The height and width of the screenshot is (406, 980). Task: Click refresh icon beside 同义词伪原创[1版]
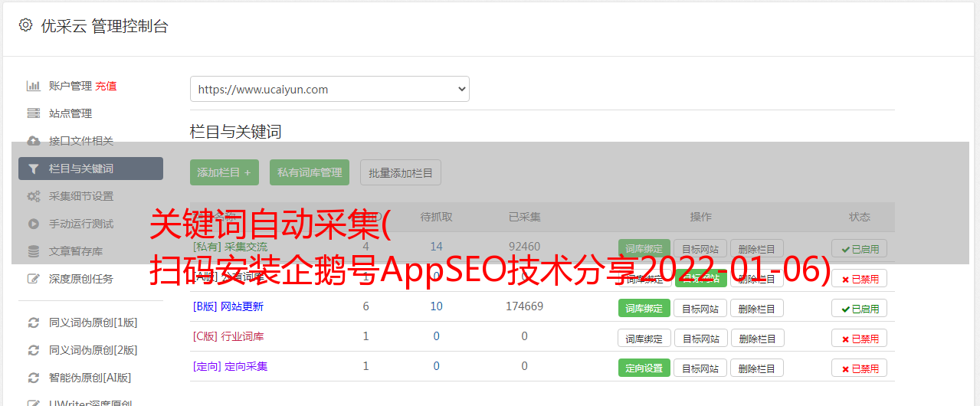[x=33, y=323]
